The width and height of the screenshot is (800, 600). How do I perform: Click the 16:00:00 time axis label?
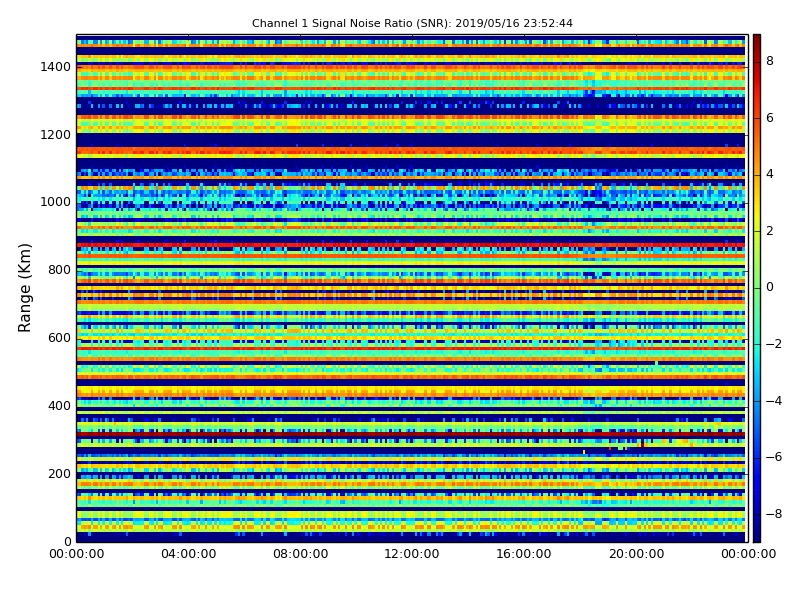[524, 554]
